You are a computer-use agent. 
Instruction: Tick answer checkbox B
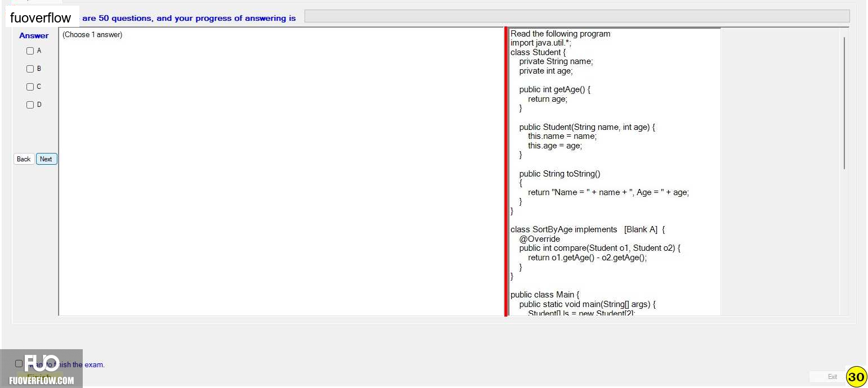point(30,69)
